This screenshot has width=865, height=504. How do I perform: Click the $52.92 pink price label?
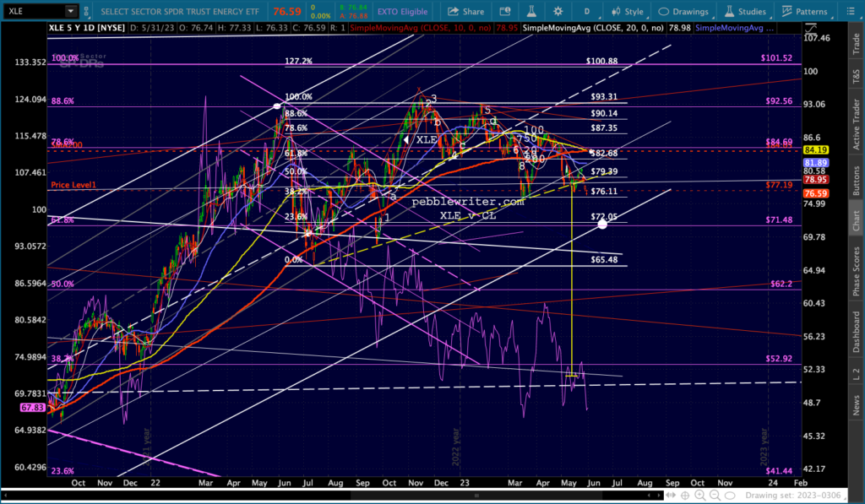(x=779, y=359)
